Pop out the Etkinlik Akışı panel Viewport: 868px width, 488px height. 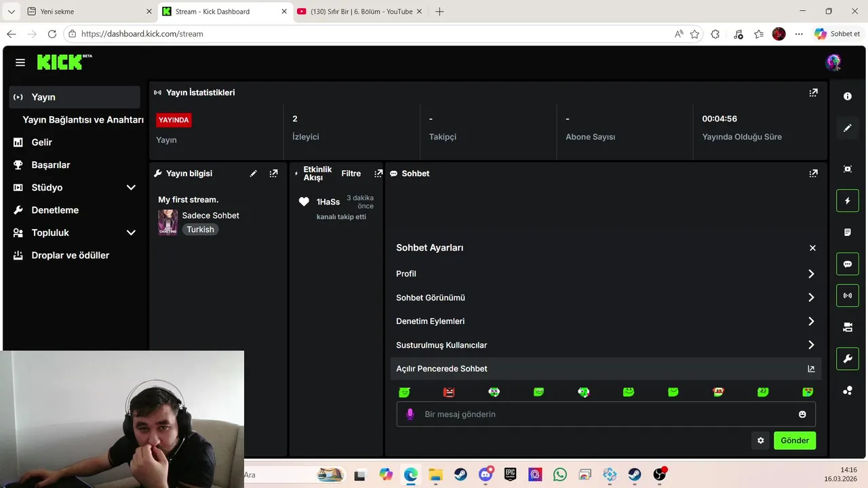(x=378, y=174)
